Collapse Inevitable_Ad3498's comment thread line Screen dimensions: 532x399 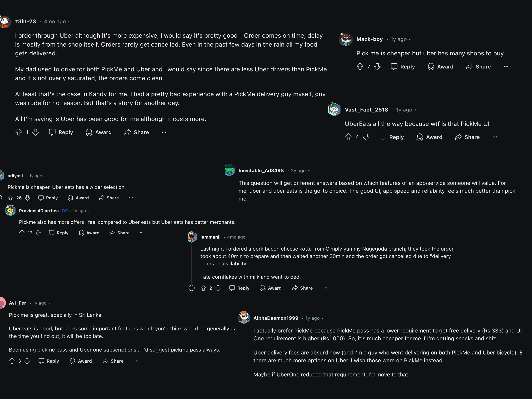(229, 192)
